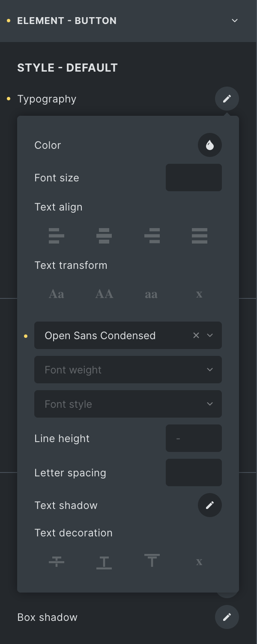The height and width of the screenshot is (644, 257).
Task: Edit the Text shadow settings
Action: click(x=210, y=505)
